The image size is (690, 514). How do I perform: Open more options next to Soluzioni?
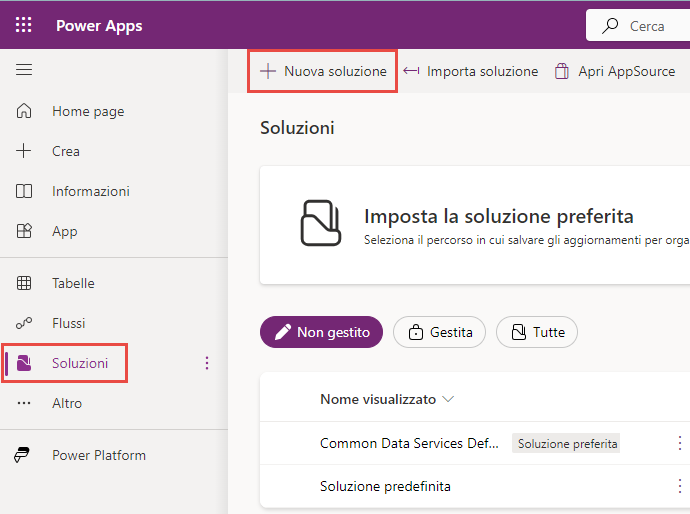pyautogui.click(x=207, y=363)
